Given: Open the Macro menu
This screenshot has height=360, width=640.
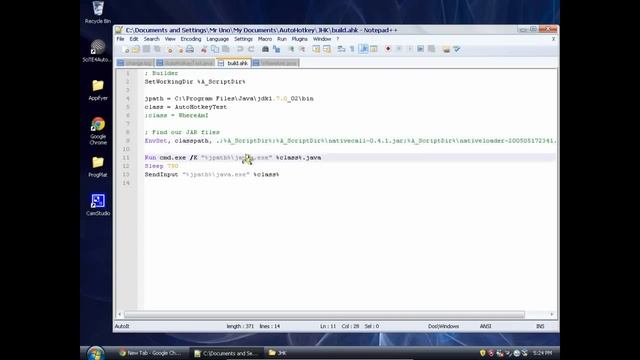Looking at the screenshot, I should click(265, 39).
